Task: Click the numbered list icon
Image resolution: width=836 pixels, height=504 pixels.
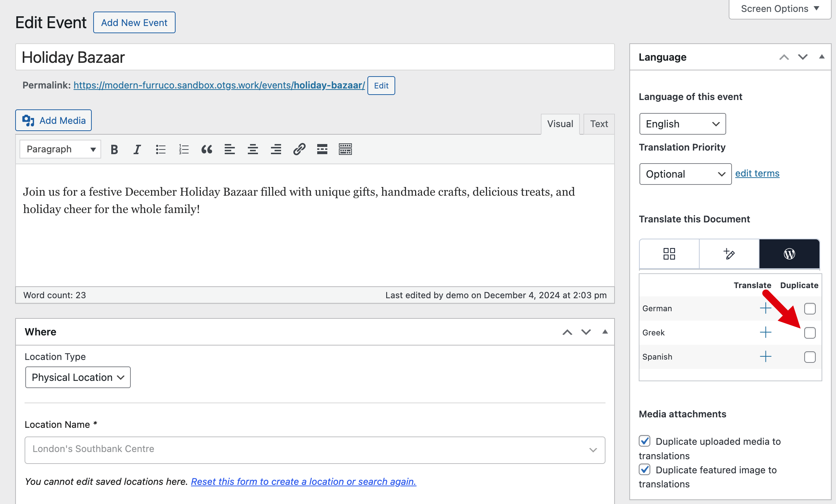Action: click(184, 149)
